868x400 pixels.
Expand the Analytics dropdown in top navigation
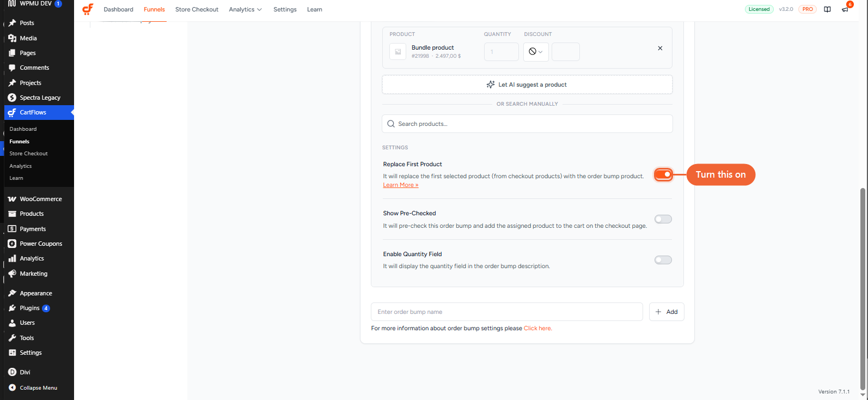[x=245, y=9]
